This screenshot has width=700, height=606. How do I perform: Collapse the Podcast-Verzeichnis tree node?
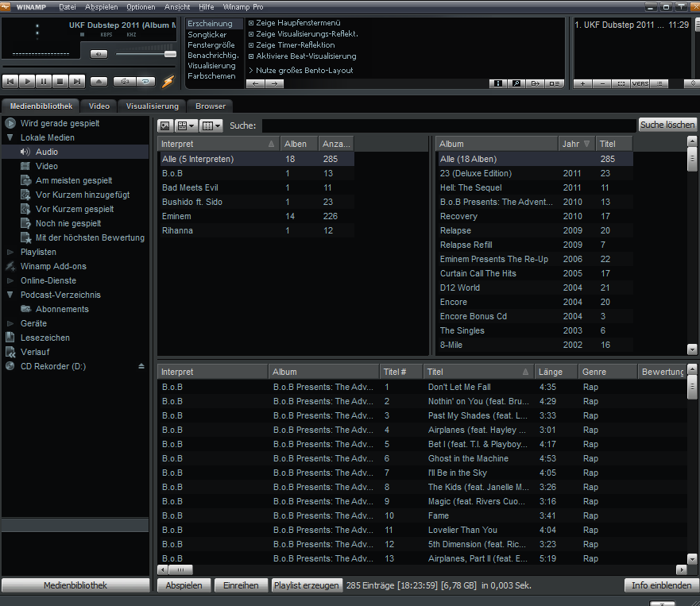pyautogui.click(x=10, y=295)
